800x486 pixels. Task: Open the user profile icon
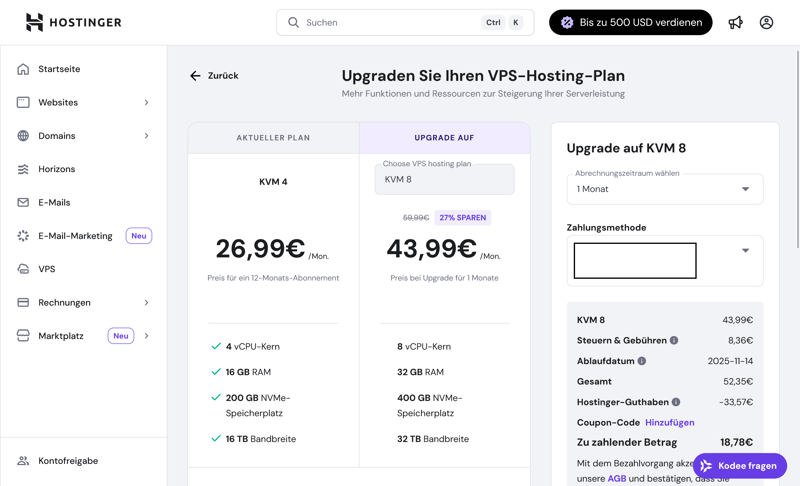[766, 22]
